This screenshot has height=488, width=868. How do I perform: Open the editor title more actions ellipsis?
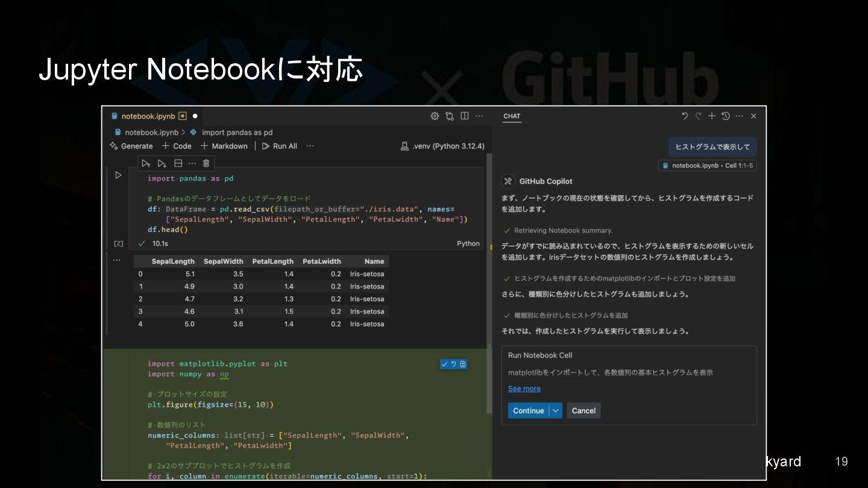(x=479, y=116)
